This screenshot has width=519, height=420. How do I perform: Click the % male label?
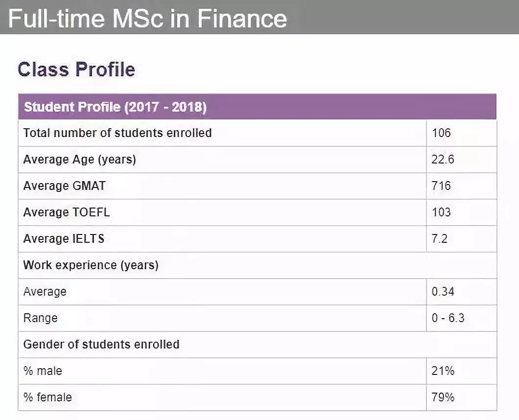(43, 371)
